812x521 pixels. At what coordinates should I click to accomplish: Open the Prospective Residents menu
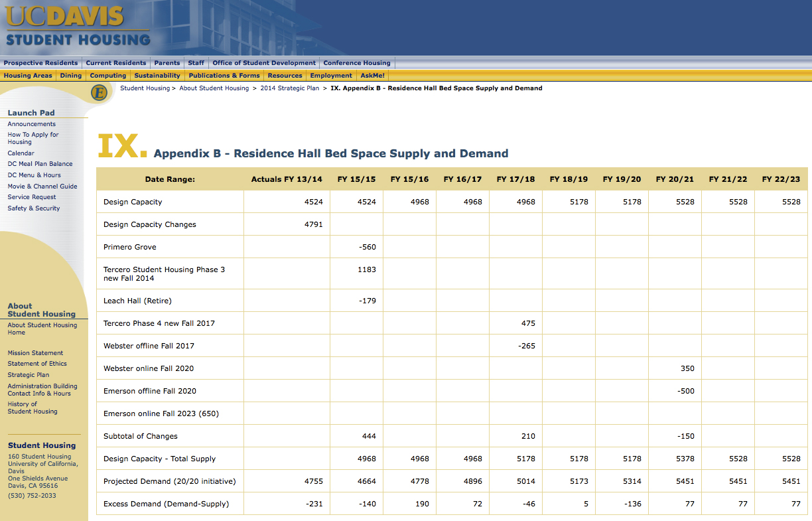pos(40,63)
